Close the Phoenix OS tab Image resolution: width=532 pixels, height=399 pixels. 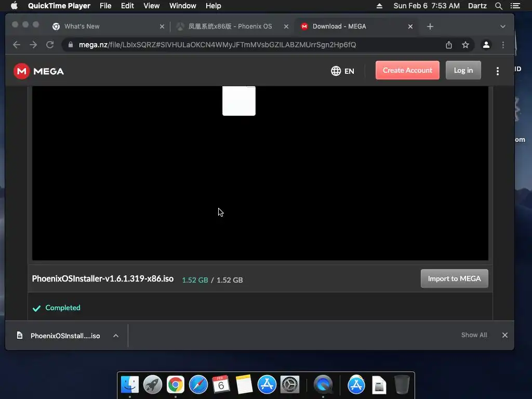[x=286, y=26]
